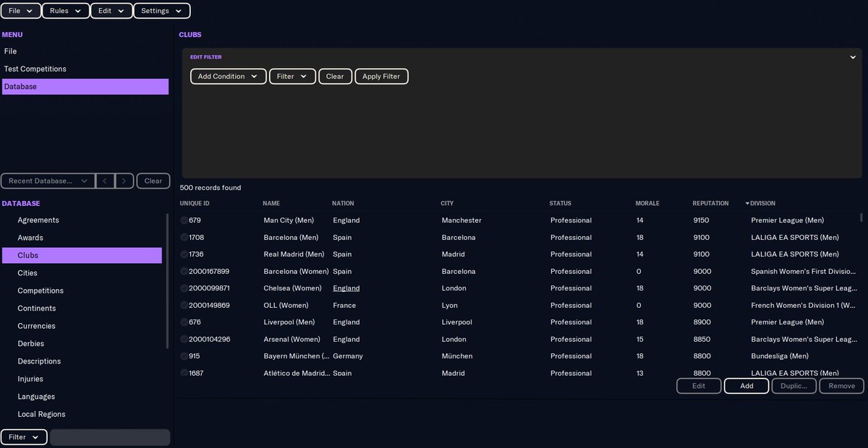Select the radio circle for record 1736
868x448 pixels.
pos(184,254)
